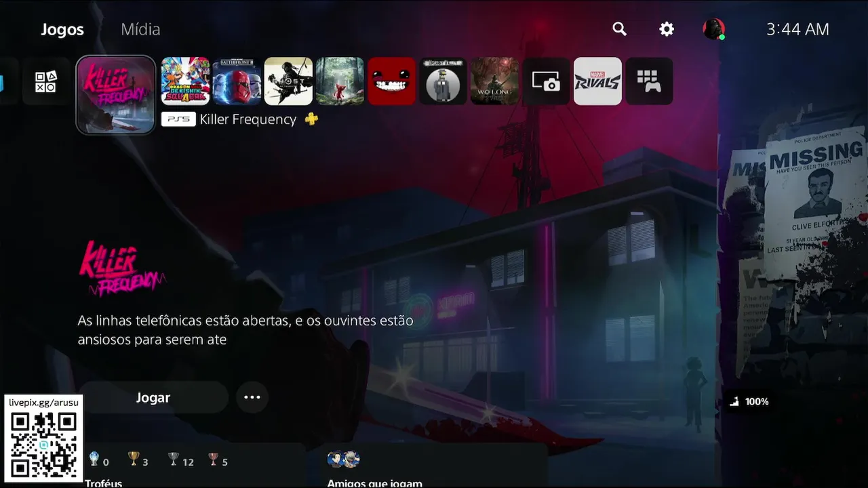
Task: Click the friends avatars icon
Action: tap(343, 460)
